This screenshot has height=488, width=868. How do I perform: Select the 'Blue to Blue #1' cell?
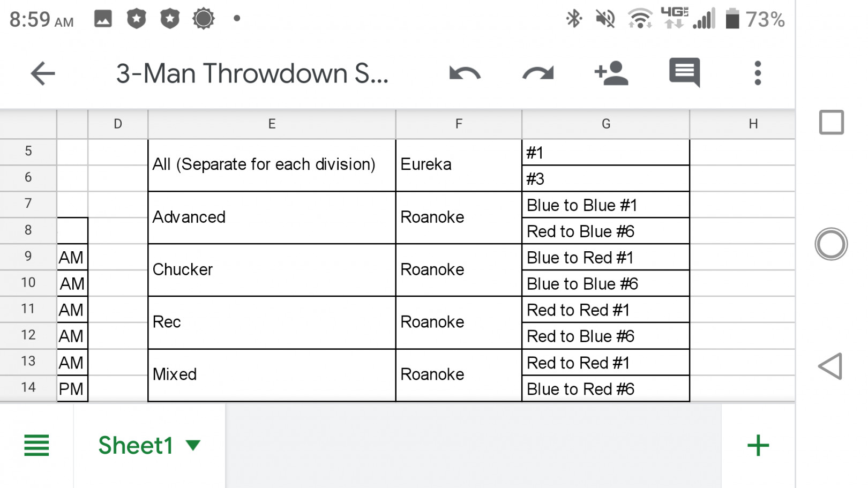tap(605, 205)
